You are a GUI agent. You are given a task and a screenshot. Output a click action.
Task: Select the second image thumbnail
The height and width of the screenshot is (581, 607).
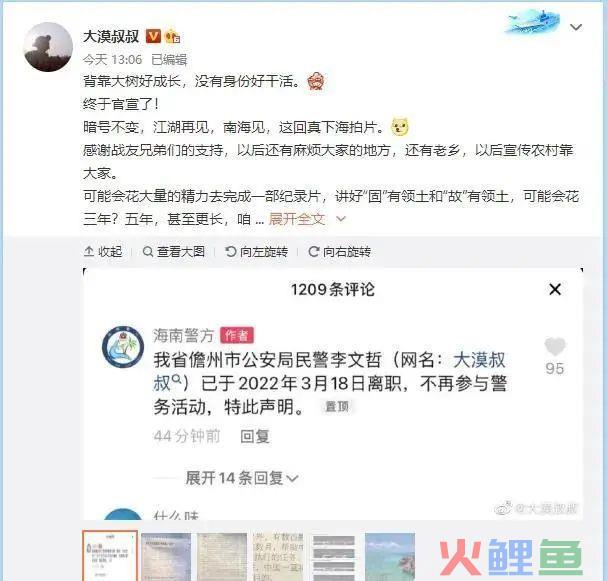click(166, 557)
